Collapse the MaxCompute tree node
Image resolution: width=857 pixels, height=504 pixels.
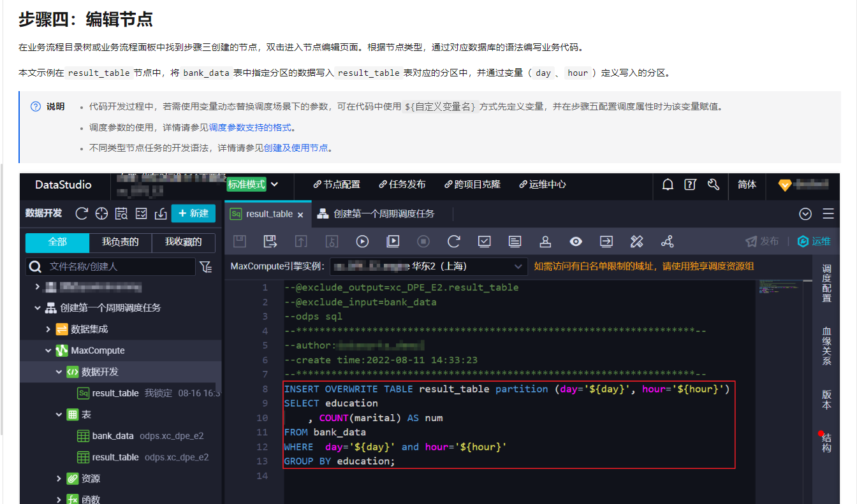pyautogui.click(x=48, y=350)
